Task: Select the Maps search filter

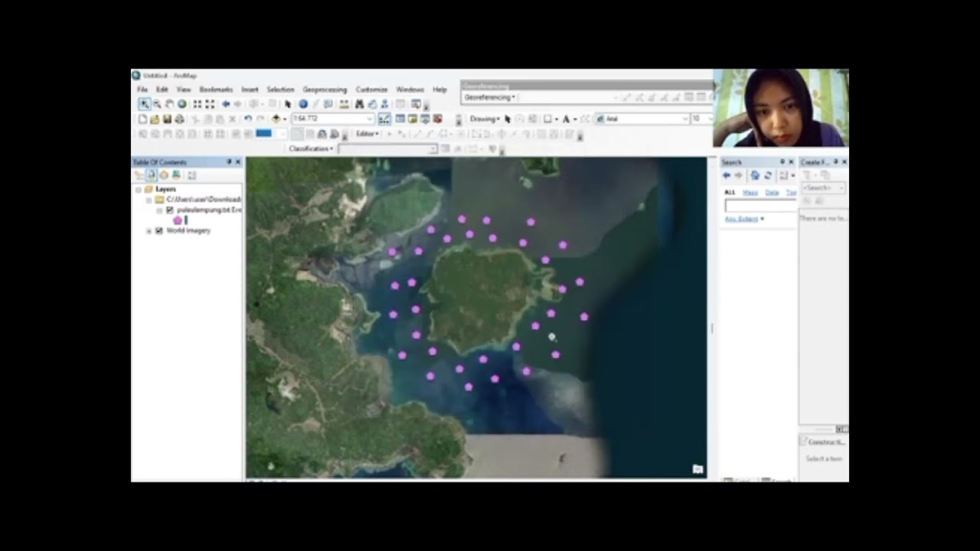Action: click(750, 192)
